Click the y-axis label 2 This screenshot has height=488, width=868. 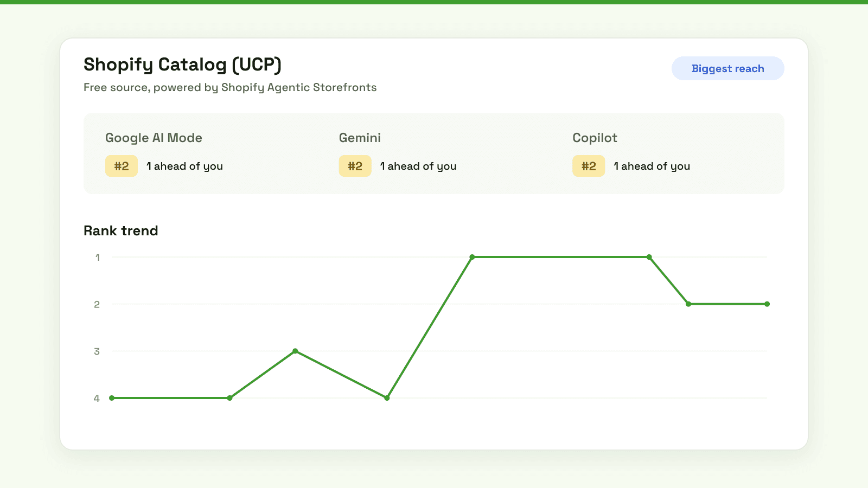(97, 304)
